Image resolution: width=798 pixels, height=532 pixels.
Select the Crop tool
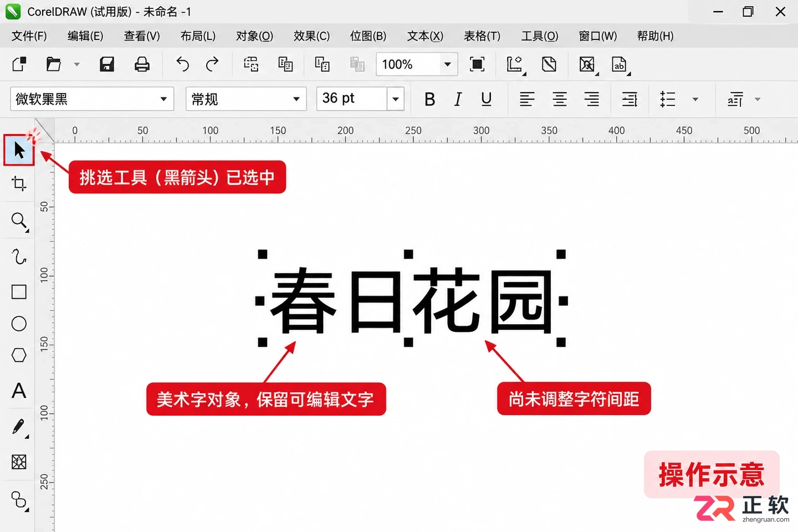tap(19, 183)
